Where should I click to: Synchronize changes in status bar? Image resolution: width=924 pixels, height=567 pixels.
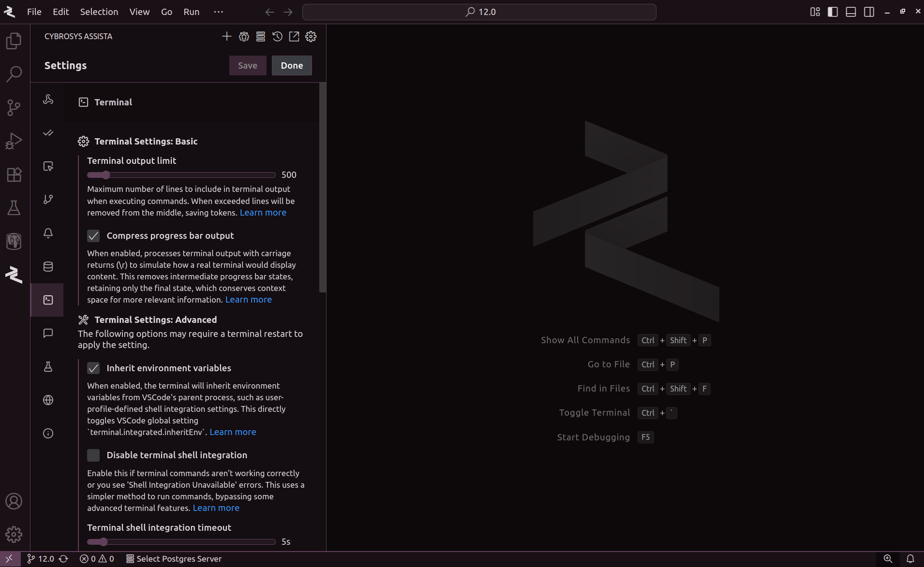click(63, 559)
